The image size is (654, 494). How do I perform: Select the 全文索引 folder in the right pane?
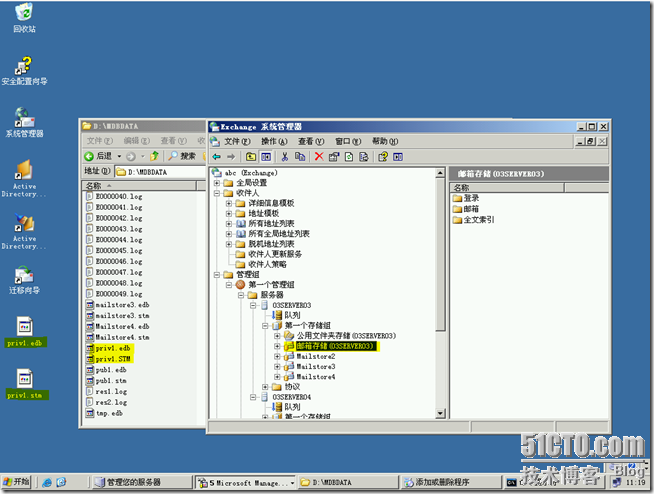[x=473, y=220]
